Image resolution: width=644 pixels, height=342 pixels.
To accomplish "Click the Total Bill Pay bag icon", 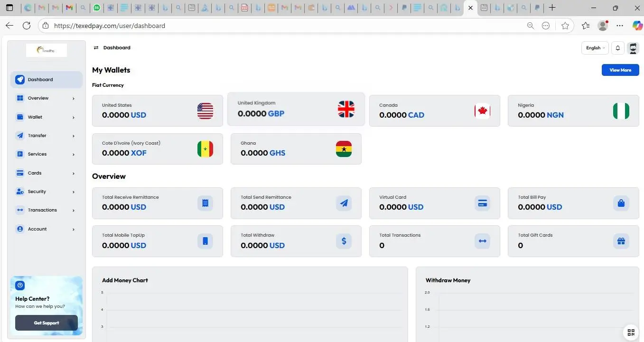I will click(x=621, y=203).
